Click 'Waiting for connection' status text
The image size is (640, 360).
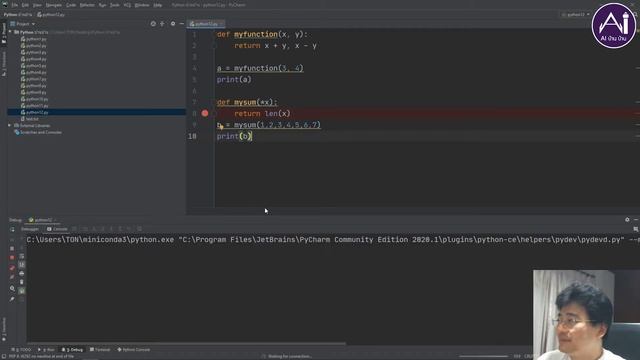pos(290,356)
